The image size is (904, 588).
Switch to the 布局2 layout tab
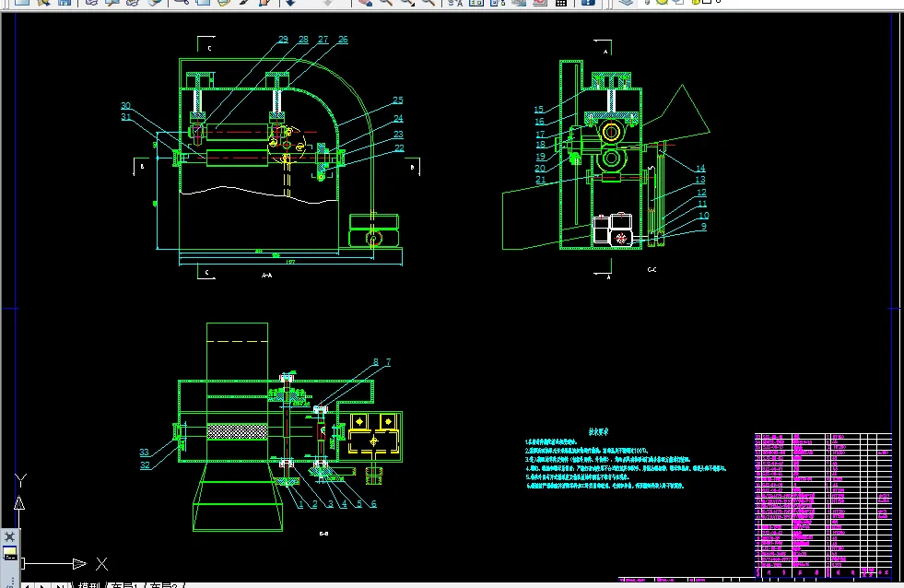163,585
